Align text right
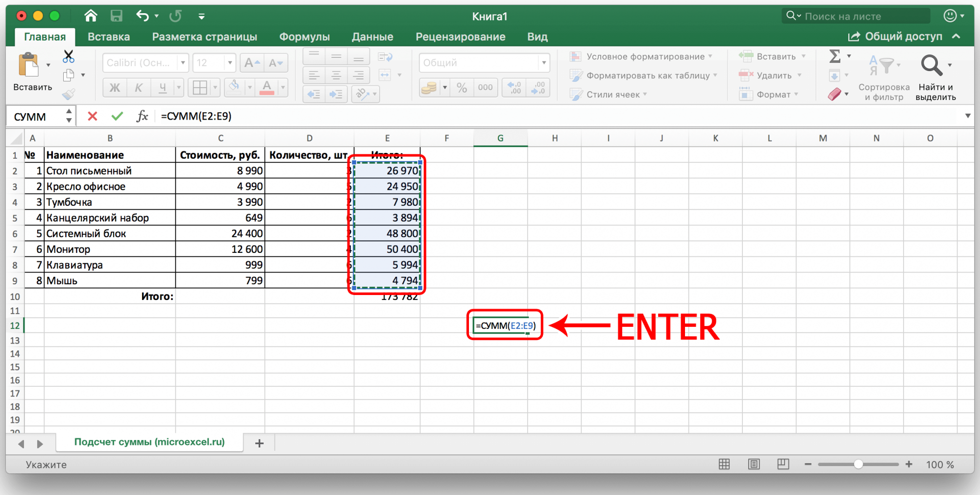 click(x=359, y=75)
